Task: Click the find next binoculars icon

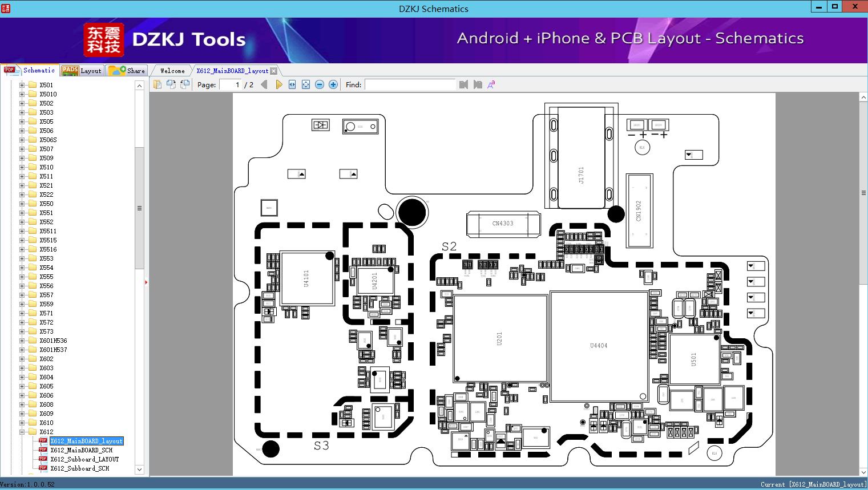Action: [478, 84]
